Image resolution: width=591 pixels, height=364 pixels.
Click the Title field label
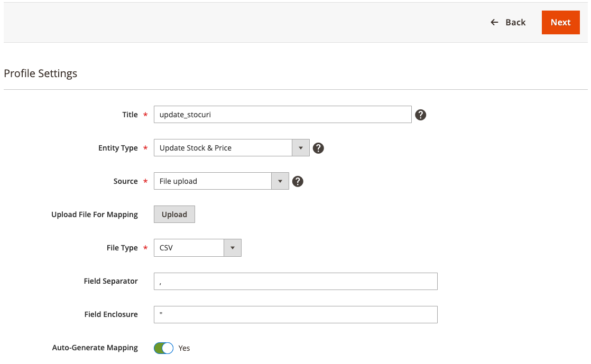(130, 115)
